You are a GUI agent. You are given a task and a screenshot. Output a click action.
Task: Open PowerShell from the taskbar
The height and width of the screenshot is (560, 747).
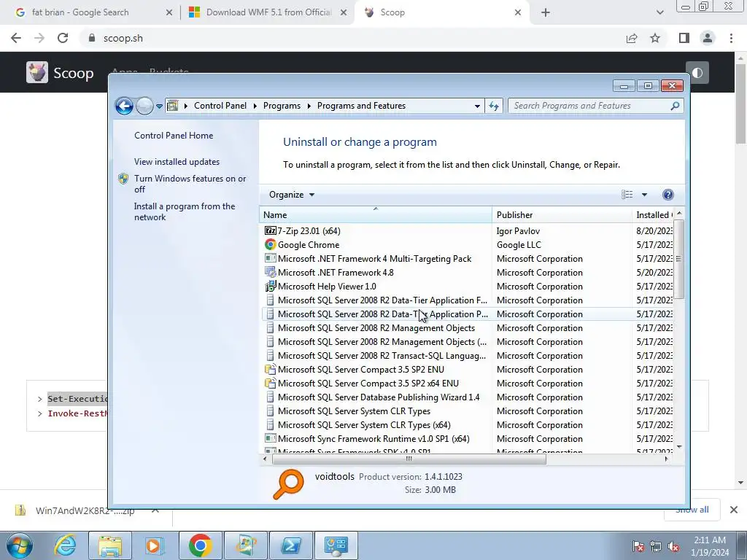(290, 545)
